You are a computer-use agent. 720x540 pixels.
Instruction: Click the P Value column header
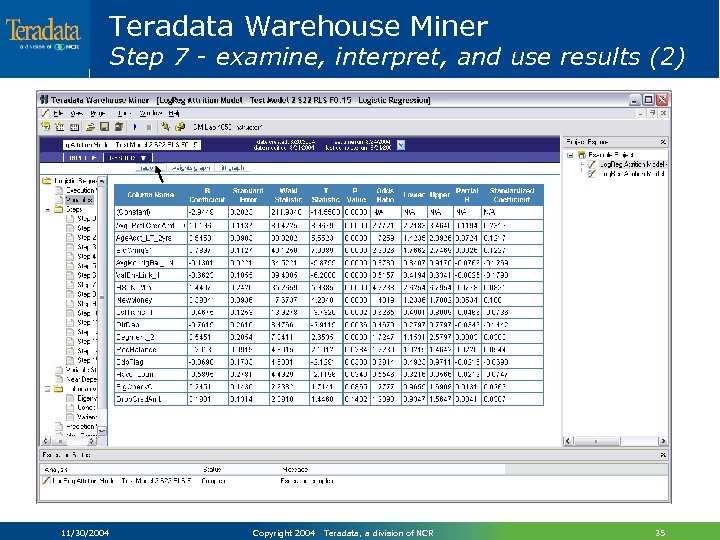click(356, 195)
